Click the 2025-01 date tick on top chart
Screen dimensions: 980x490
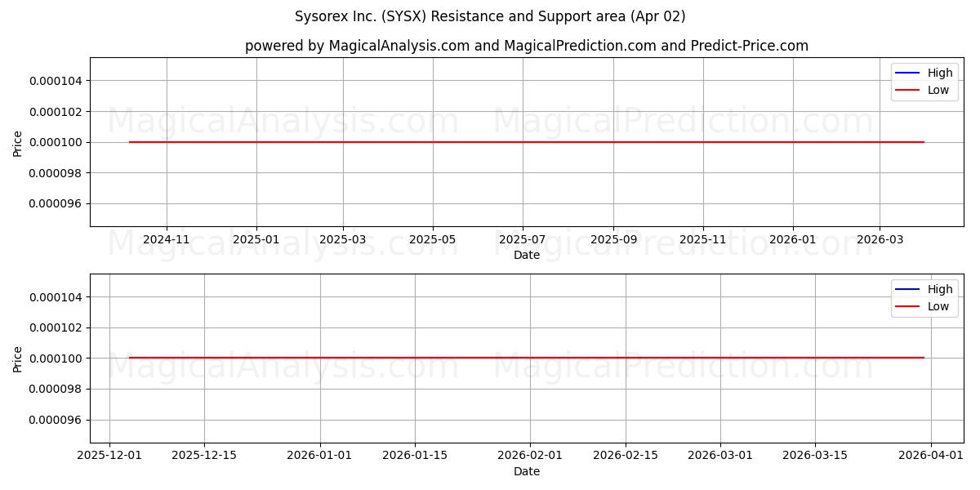[x=256, y=240]
